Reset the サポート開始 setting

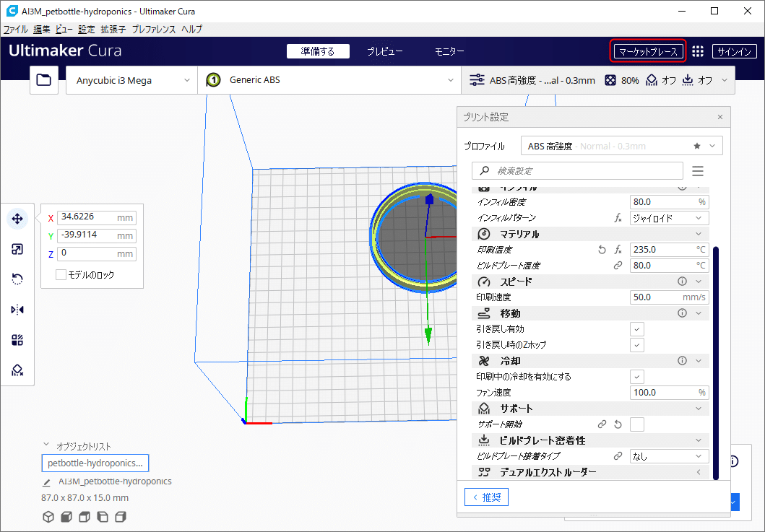[x=618, y=424]
